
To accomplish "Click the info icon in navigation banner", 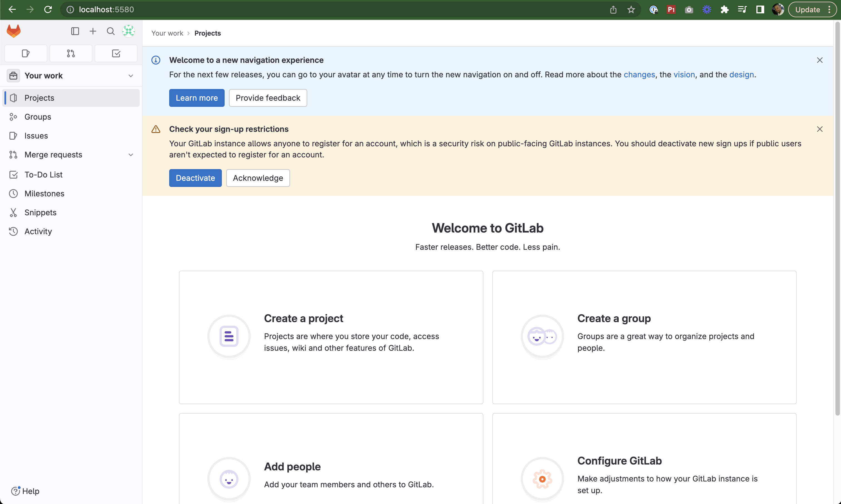I will coord(156,60).
